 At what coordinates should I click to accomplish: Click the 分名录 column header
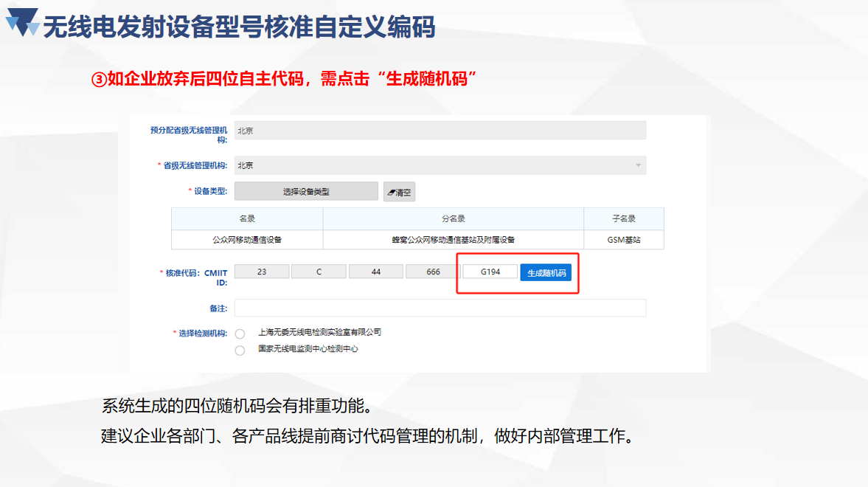click(453, 219)
